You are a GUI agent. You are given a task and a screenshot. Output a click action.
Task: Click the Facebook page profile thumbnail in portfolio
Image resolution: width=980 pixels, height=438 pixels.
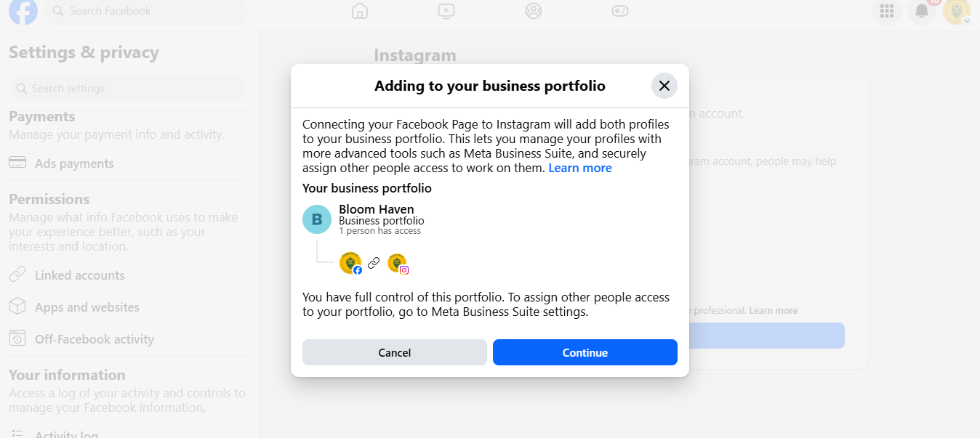[x=350, y=263]
